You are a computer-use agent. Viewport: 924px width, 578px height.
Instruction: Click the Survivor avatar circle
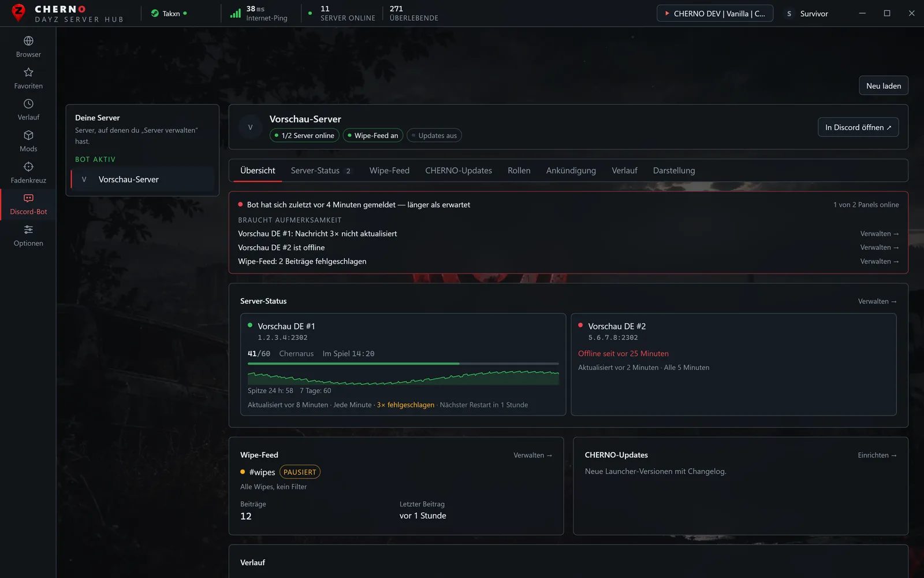(789, 13)
